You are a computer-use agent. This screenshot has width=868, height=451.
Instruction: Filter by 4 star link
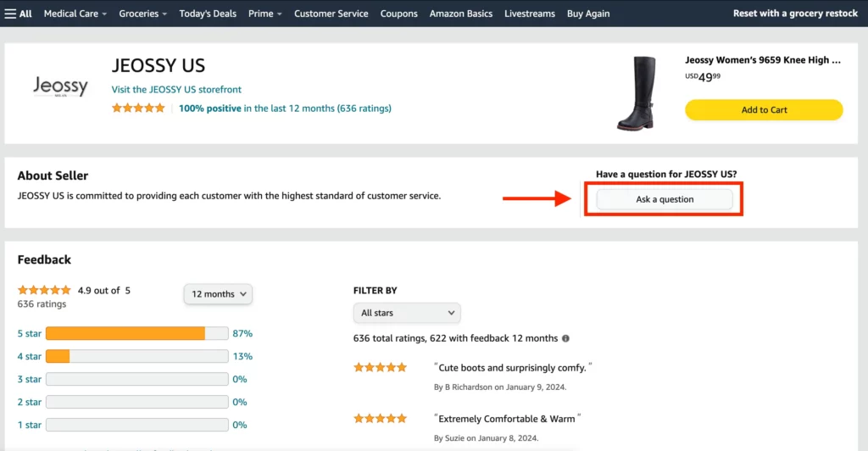[x=30, y=356]
